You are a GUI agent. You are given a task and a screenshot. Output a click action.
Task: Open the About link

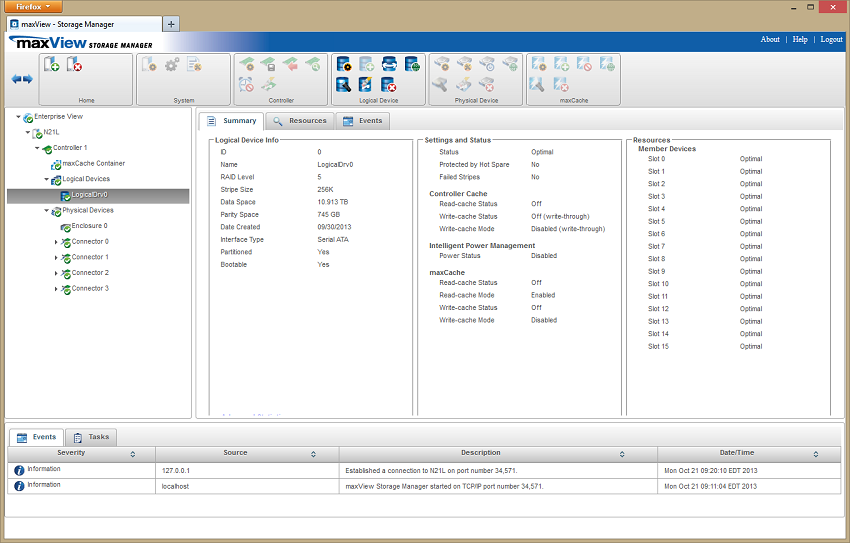pyautogui.click(x=770, y=40)
